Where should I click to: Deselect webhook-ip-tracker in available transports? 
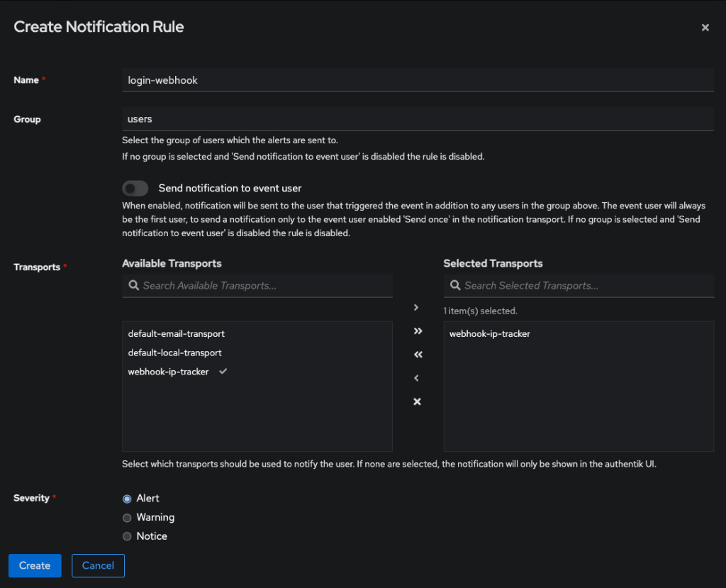click(169, 372)
